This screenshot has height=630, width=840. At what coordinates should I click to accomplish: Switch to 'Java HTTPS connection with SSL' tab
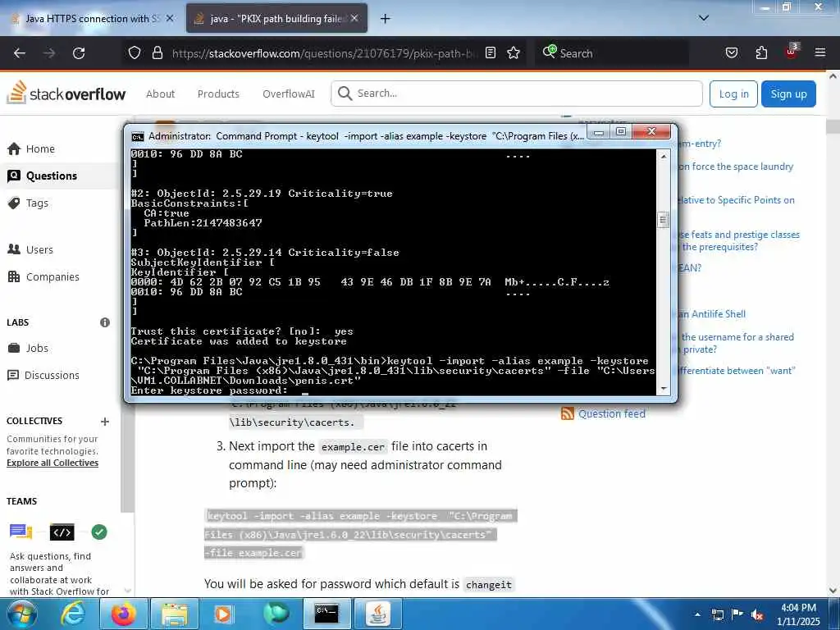[91, 19]
